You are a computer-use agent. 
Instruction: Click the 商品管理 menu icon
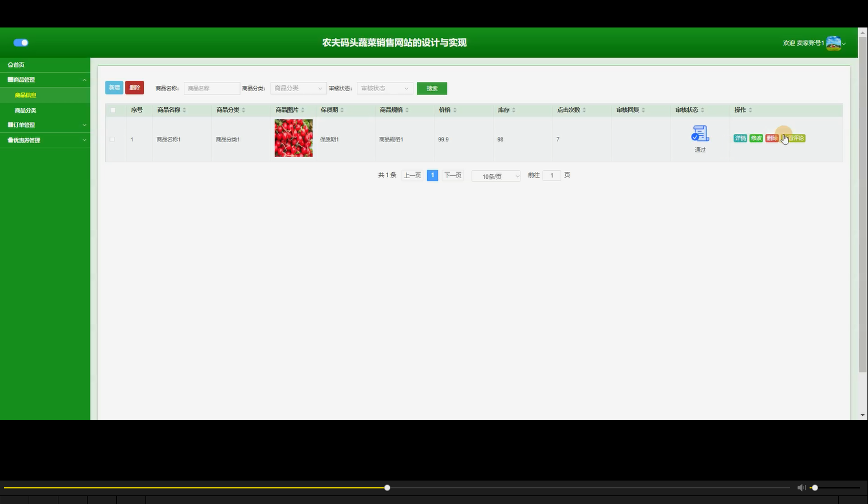(10, 80)
